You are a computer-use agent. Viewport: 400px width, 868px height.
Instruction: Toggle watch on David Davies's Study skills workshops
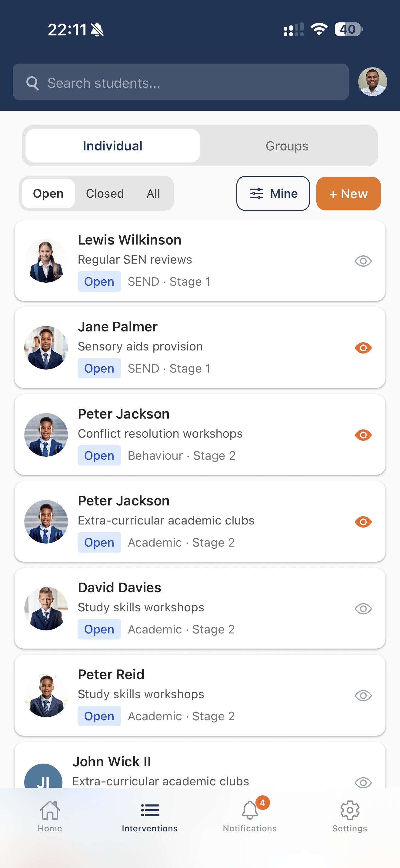(363, 609)
